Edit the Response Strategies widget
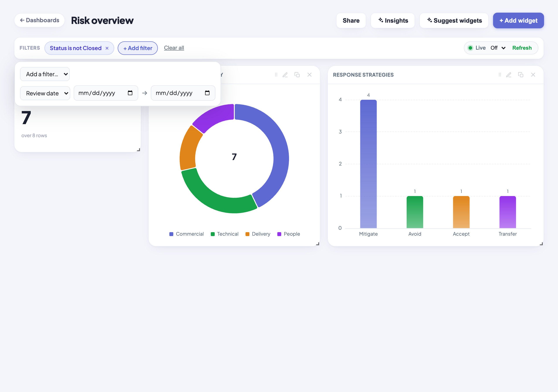The image size is (558, 392). [509, 75]
